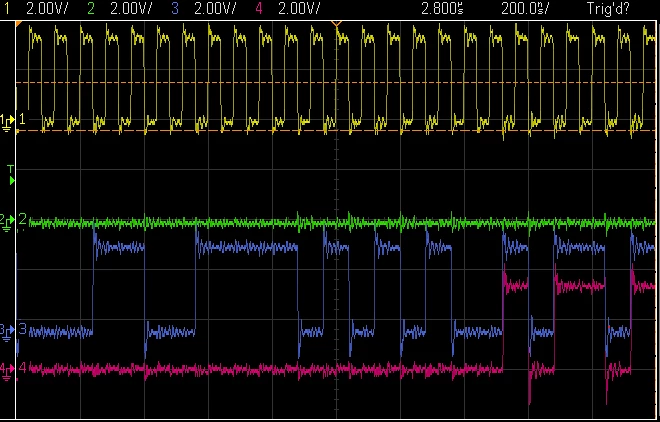The image size is (660, 422).
Task: Click the upper dashed orange horizontal cursor line
Action: pyautogui.click(x=335, y=82)
